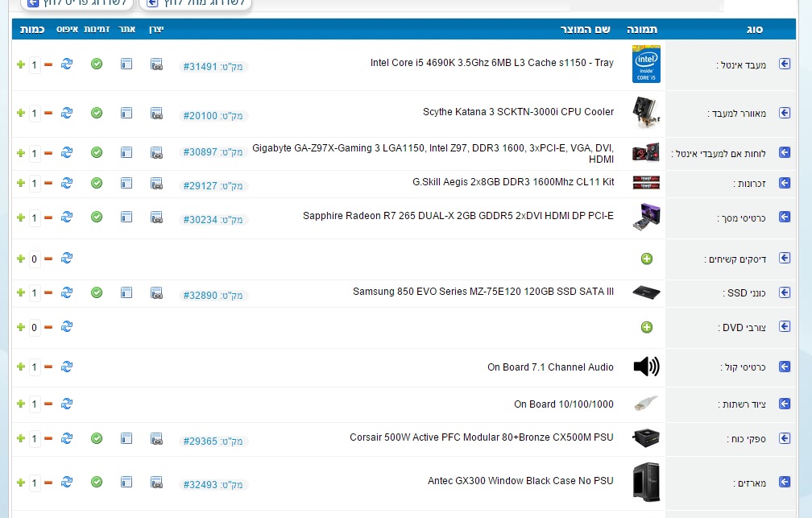The height and width of the screenshot is (518, 812).
Task: Expand the Intel processor category arrow
Action: [x=785, y=64]
